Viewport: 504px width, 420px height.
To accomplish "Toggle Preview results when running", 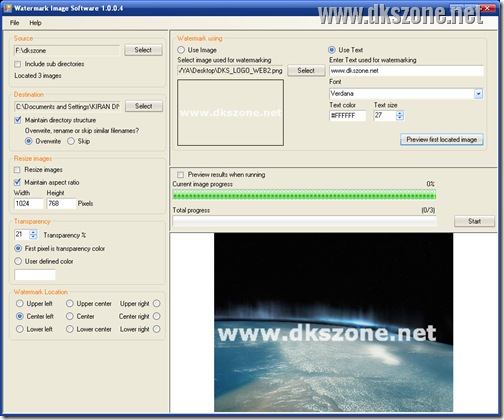I will pos(181,175).
